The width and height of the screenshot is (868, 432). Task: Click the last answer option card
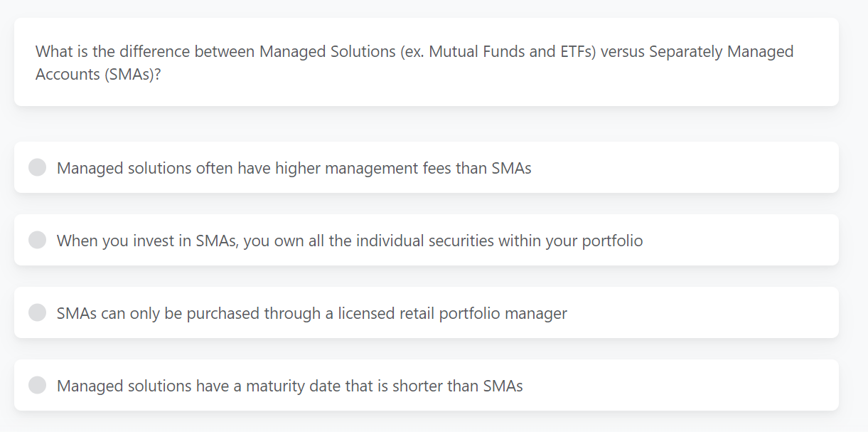[427, 385]
